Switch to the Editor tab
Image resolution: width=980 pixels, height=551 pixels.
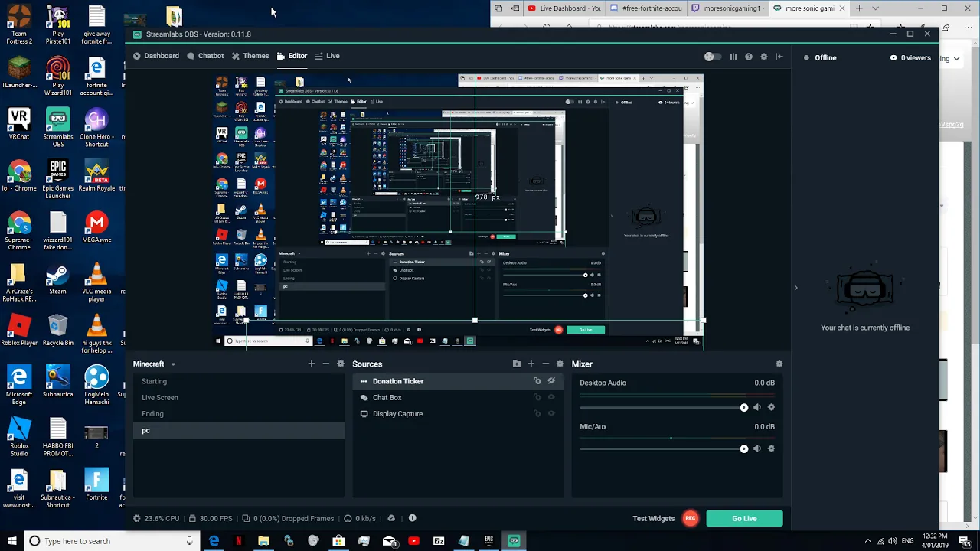pyautogui.click(x=292, y=56)
